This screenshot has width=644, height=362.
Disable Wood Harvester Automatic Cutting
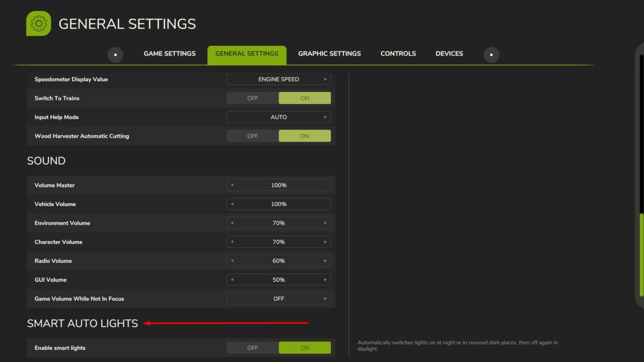pyautogui.click(x=253, y=136)
